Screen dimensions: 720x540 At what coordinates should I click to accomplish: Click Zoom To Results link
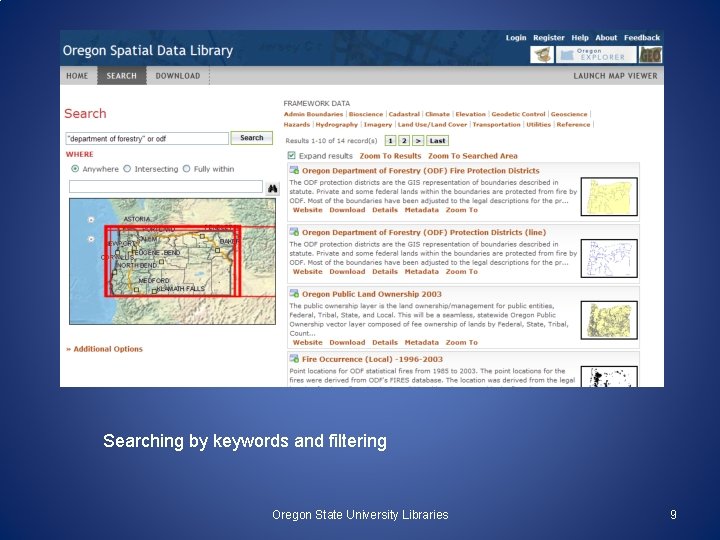pos(390,156)
